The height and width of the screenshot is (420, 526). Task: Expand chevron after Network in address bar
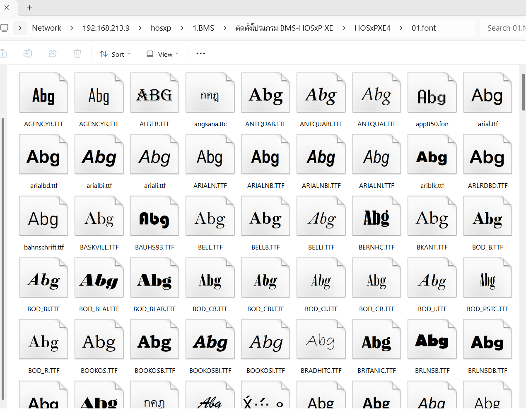pyautogui.click(x=72, y=28)
